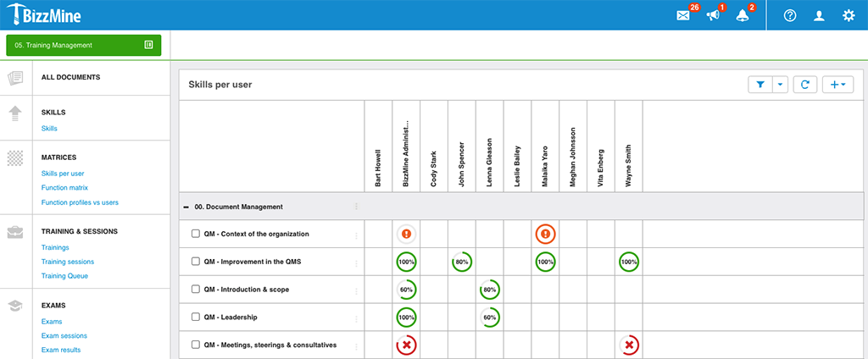Open the Function matrix link

coord(64,188)
